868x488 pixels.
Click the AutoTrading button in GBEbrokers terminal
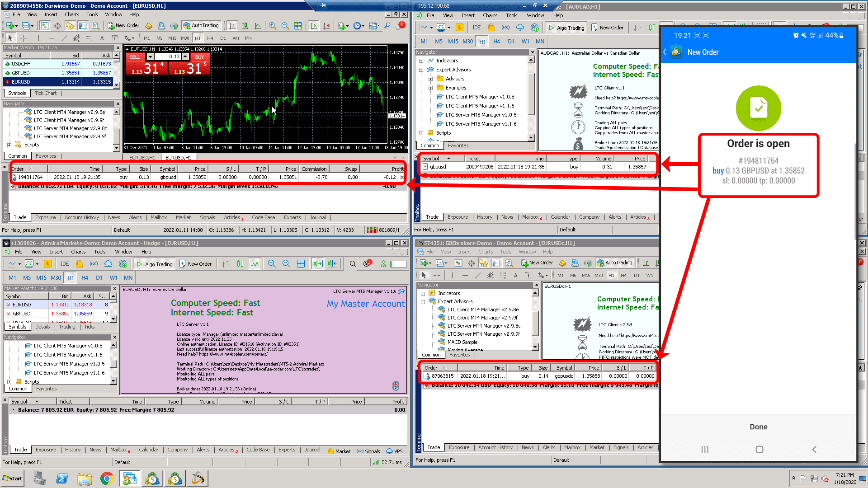coord(614,263)
